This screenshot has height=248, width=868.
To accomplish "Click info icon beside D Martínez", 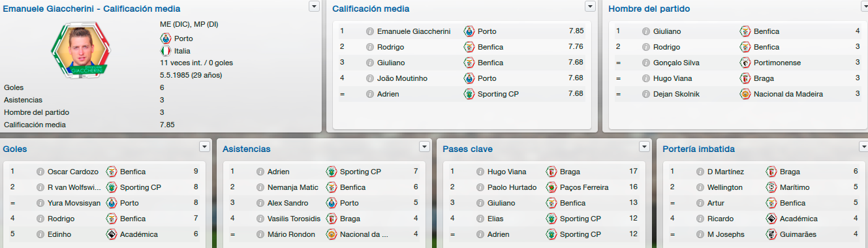I will [701, 172].
